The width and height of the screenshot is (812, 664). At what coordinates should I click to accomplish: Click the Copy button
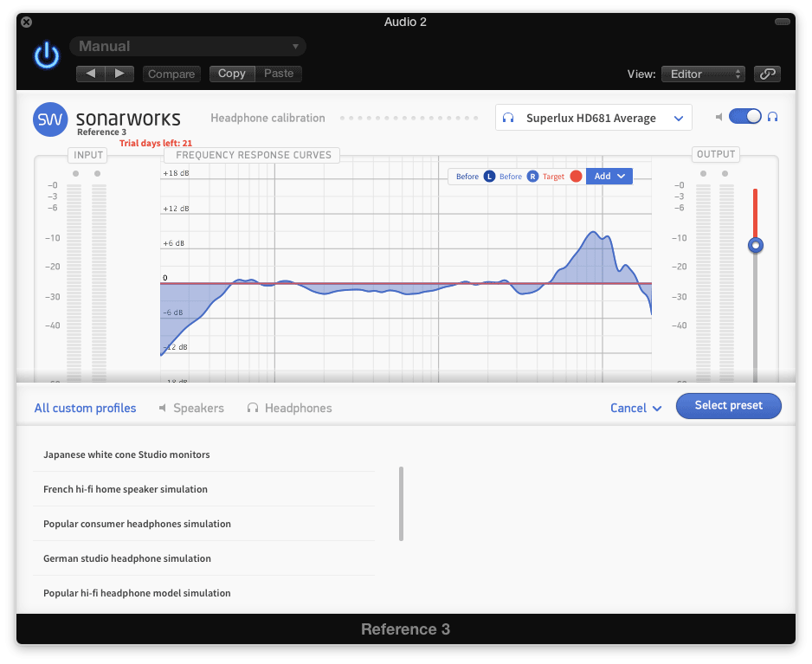(x=231, y=74)
